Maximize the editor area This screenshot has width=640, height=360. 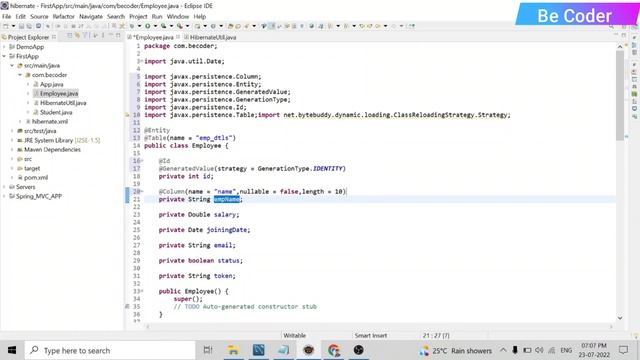point(624,36)
